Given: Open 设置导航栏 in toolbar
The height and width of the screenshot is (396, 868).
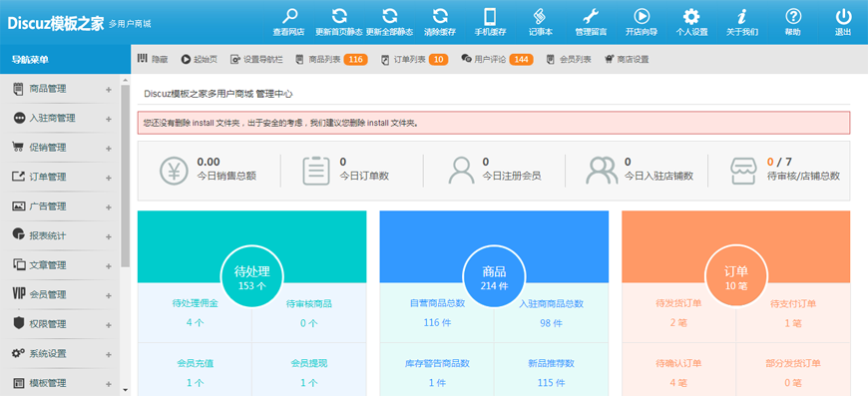Looking at the screenshot, I should 256,59.
